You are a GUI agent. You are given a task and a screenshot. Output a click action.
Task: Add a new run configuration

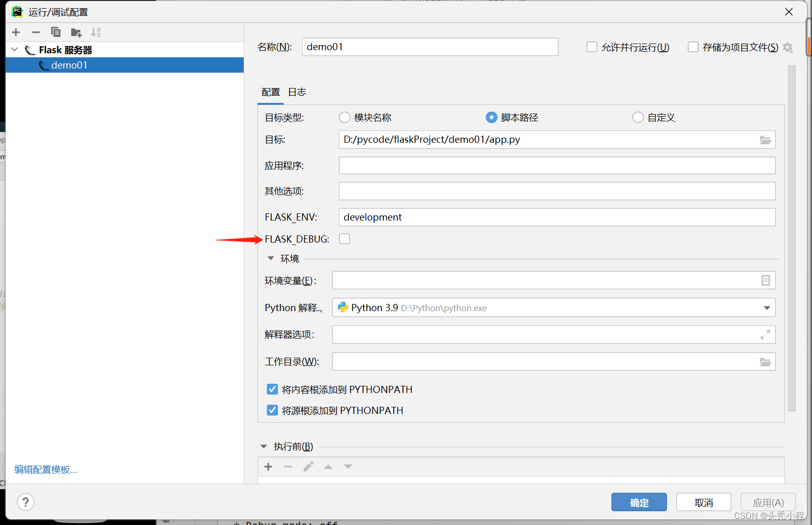16,32
